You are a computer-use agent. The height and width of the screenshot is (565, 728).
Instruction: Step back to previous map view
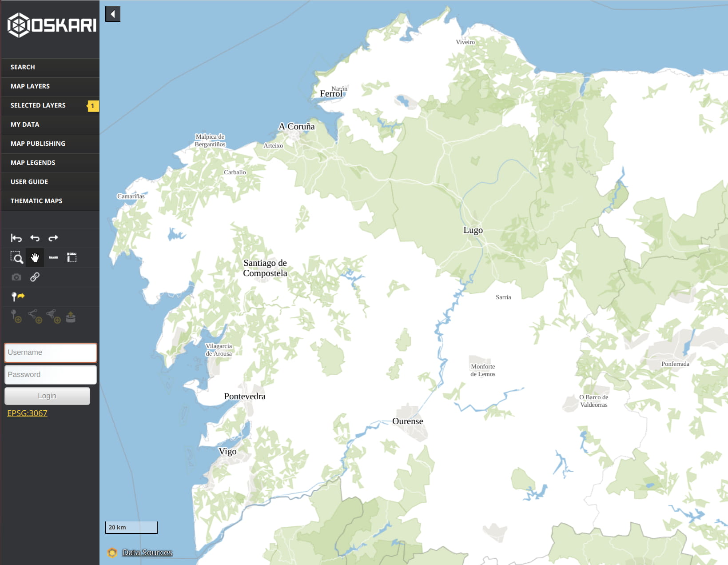click(35, 238)
